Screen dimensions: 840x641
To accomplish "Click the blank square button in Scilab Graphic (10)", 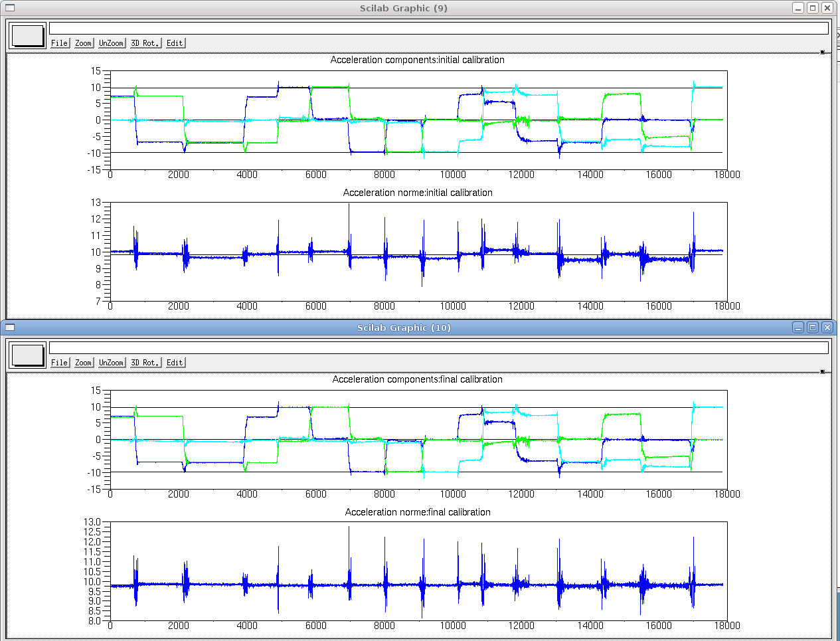I will tap(28, 355).
